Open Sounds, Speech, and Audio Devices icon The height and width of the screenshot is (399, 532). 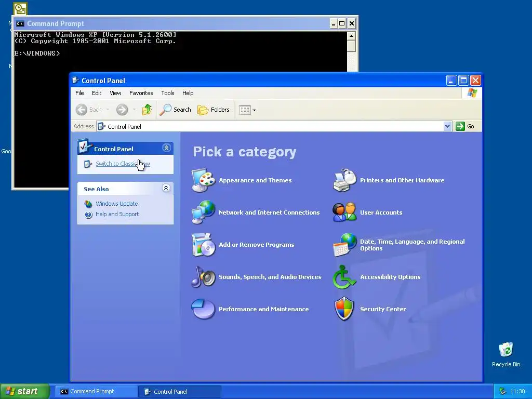[x=203, y=277]
